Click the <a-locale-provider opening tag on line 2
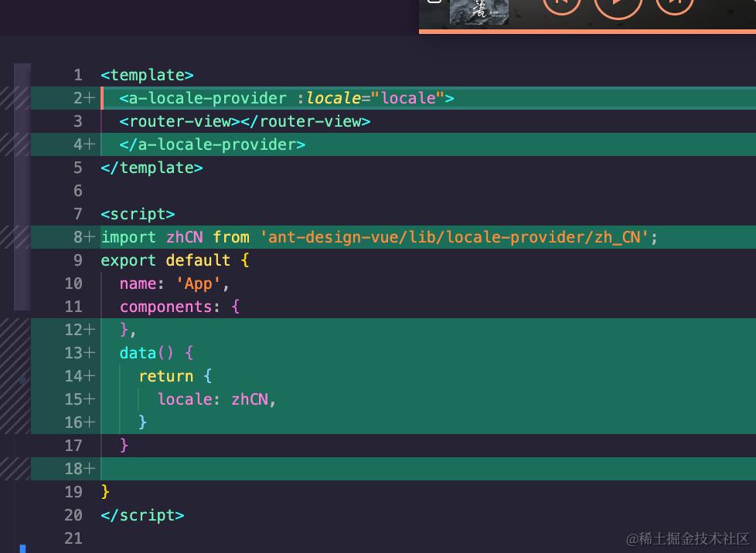Screen dimensions: 756x553 [203, 98]
